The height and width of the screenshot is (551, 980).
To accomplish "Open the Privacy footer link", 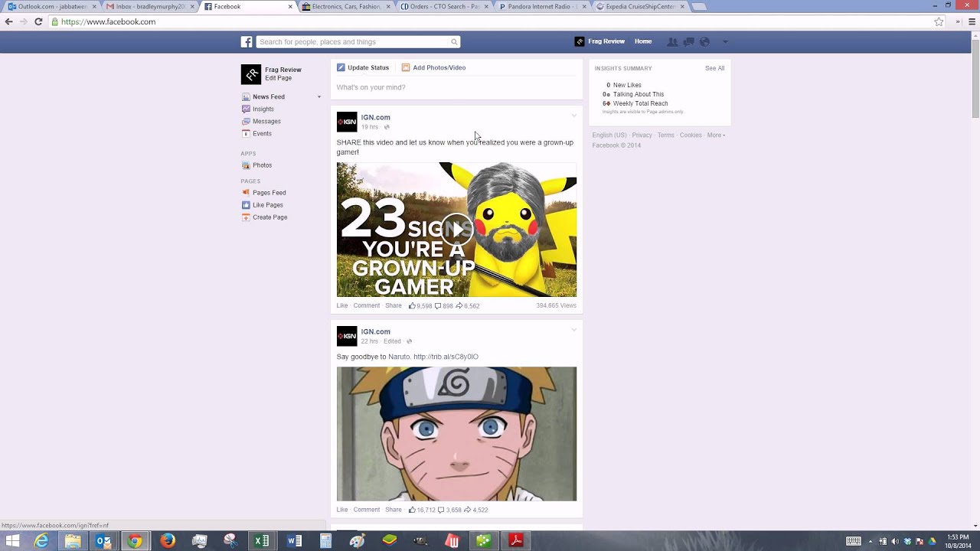I will [642, 135].
